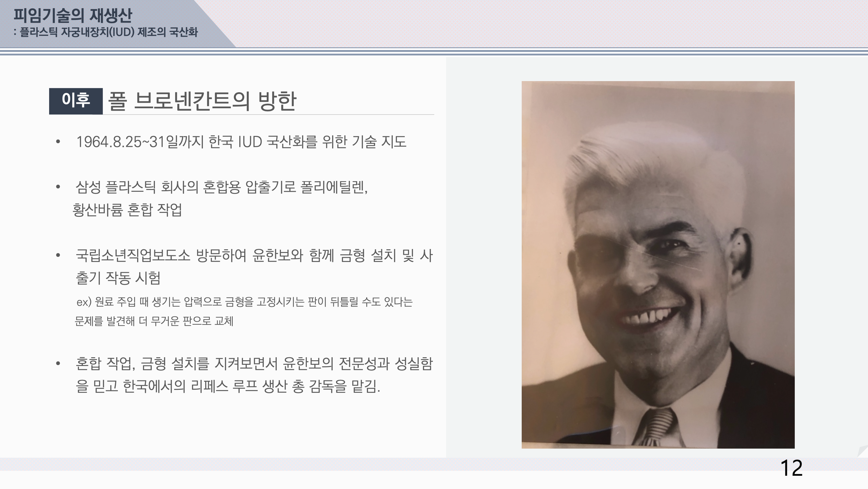Click the text '문제를 발견해 더 무거운 판으로 교체'
This screenshot has height=489, width=868.
tap(154, 321)
